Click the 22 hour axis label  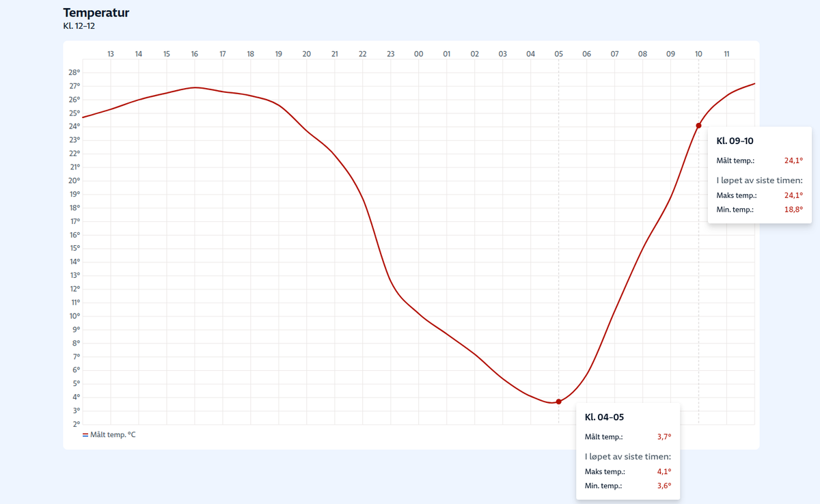(x=363, y=53)
